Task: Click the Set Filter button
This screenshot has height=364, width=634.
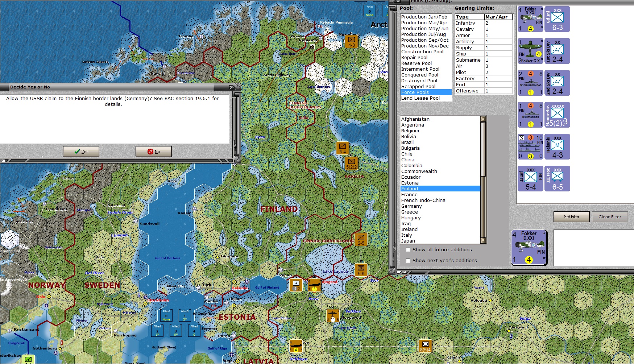Action: pyautogui.click(x=572, y=217)
